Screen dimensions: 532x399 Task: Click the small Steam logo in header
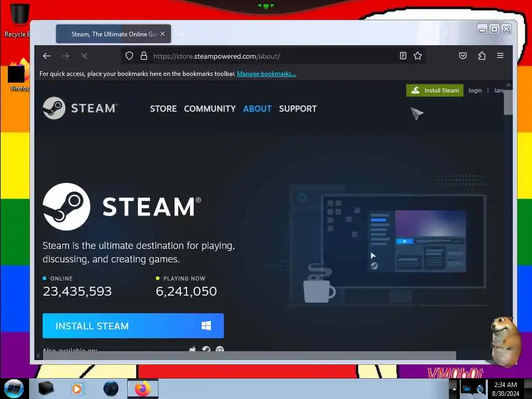point(80,108)
